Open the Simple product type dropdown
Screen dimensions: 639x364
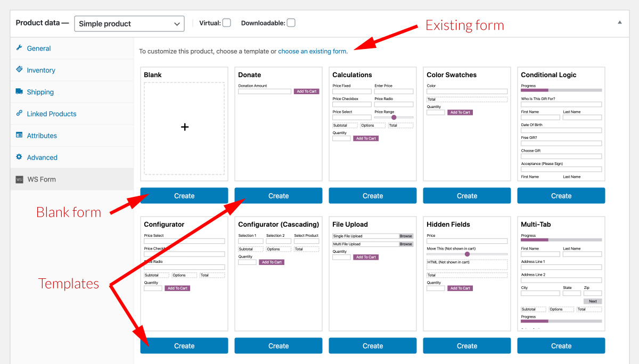tap(129, 23)
